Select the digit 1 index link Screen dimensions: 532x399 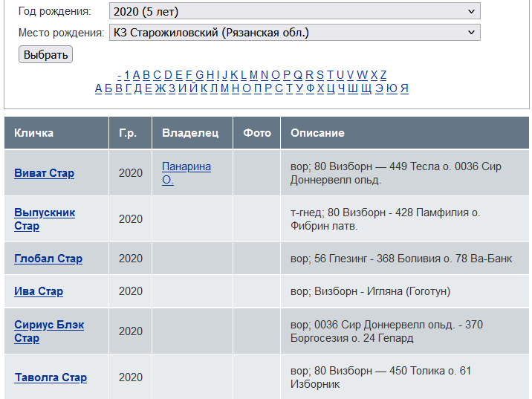coord(126,74)
